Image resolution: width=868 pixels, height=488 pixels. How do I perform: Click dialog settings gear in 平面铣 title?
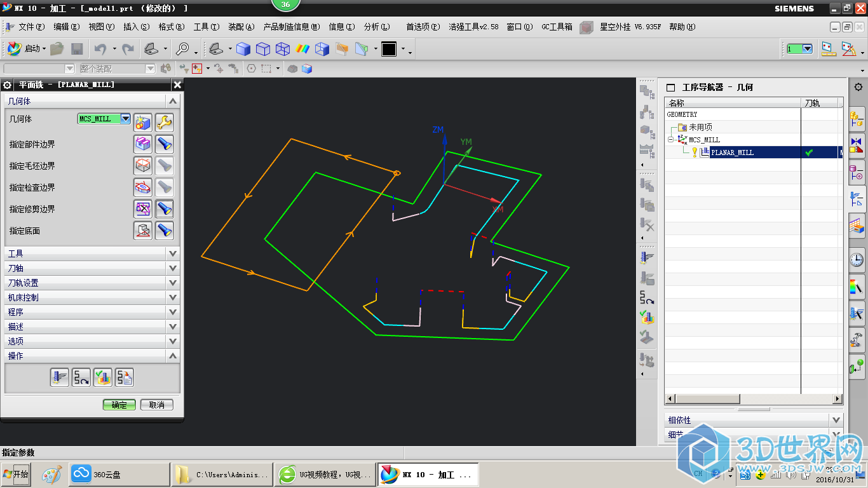7,85
